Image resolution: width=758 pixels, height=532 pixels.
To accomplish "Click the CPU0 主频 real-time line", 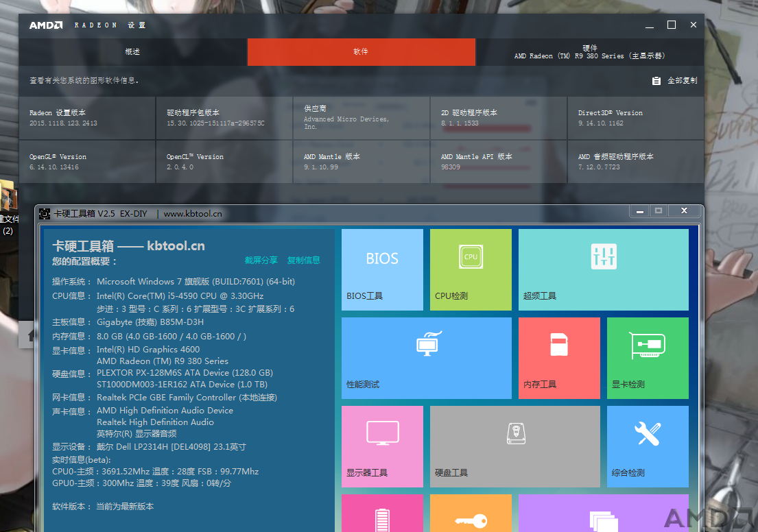I will 155,471.
